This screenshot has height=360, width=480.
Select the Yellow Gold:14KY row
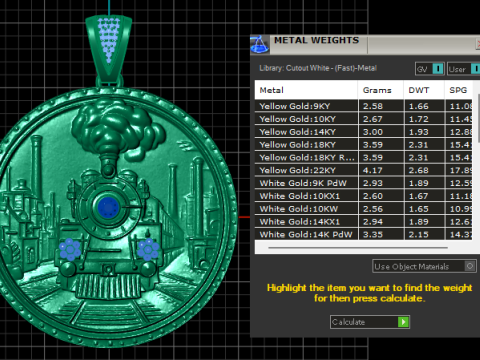coord(363,132)
